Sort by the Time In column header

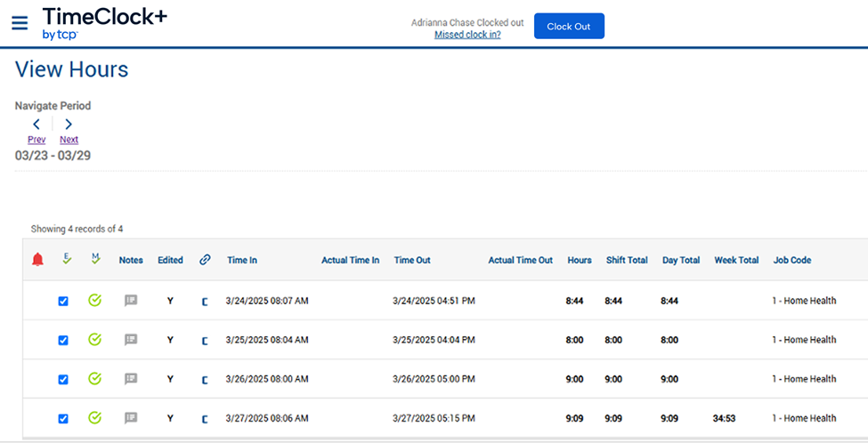point(242,261)
